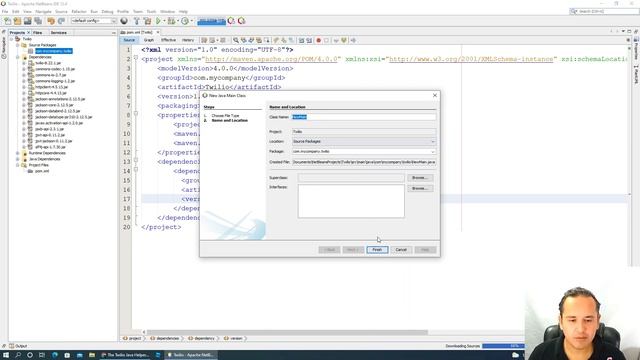
Task: Click the Cancel button in the dialog
Action: [x=401, y=249]
